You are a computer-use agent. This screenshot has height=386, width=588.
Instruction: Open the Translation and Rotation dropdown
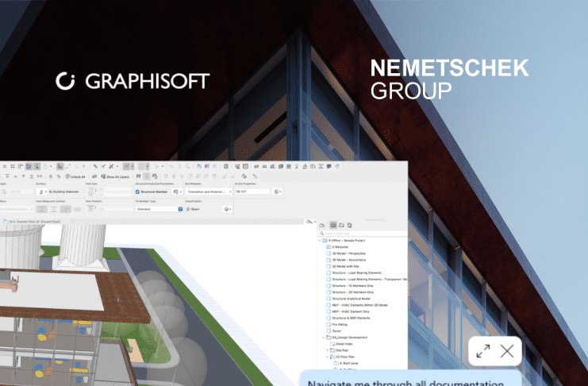[x=209, y=191]
